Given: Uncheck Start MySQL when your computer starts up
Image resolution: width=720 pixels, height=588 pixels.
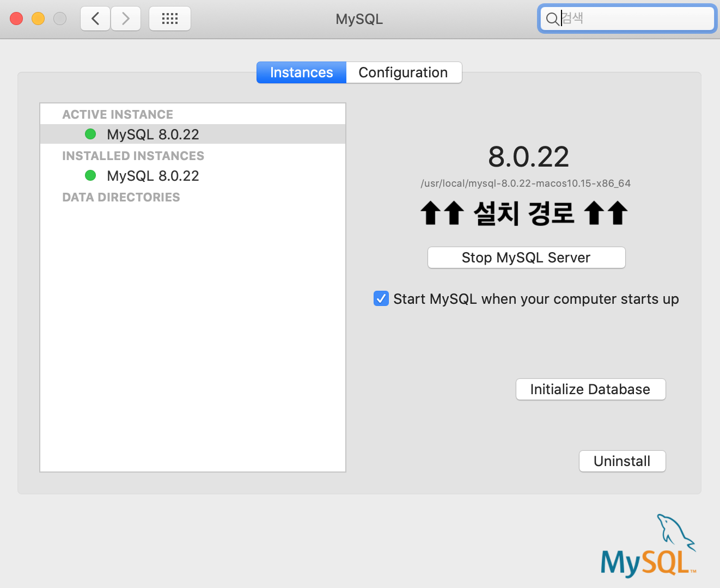Looking at the screenshot, I should click(x=381, y=298).
